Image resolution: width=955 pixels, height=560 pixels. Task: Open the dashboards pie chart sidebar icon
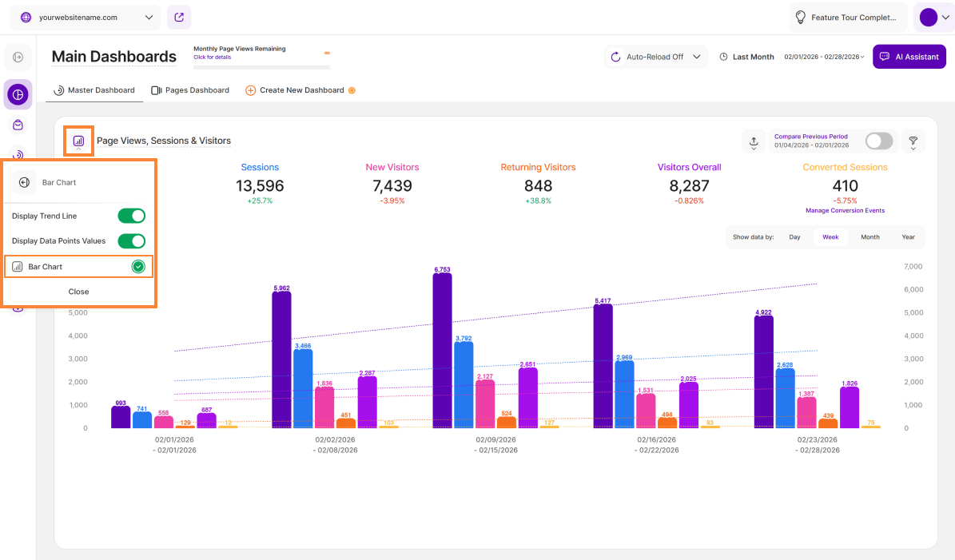pos(18,94)
